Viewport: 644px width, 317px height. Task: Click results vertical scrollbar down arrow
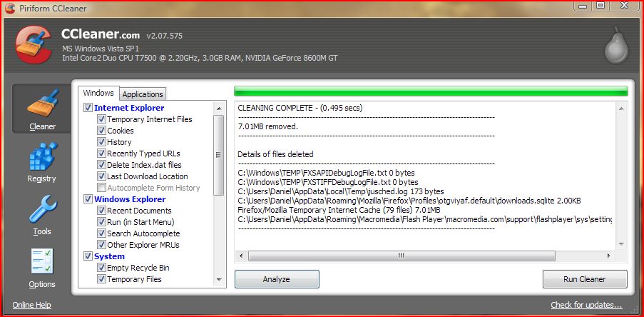coord(621,243)
